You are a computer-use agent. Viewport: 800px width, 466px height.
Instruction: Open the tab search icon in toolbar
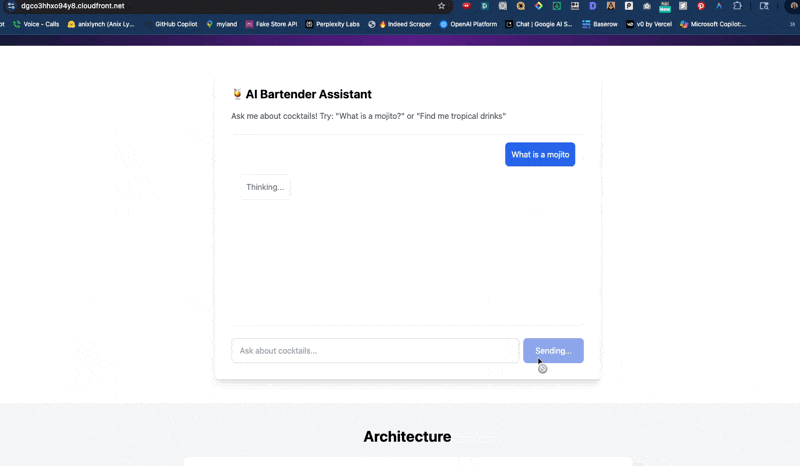(764, 6)
